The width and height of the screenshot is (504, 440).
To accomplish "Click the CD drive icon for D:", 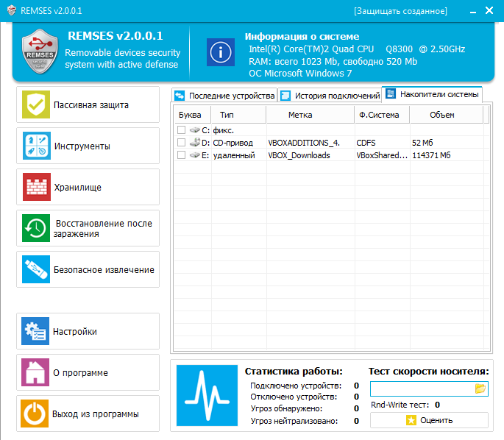I will pyautogui.click(x=194, y=142).
